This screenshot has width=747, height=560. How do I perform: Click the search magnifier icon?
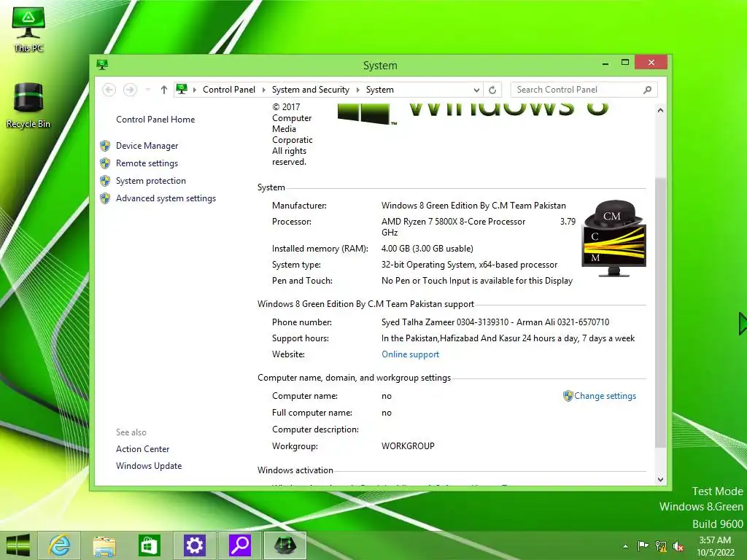pyautogui.click(x=647, y=90)
